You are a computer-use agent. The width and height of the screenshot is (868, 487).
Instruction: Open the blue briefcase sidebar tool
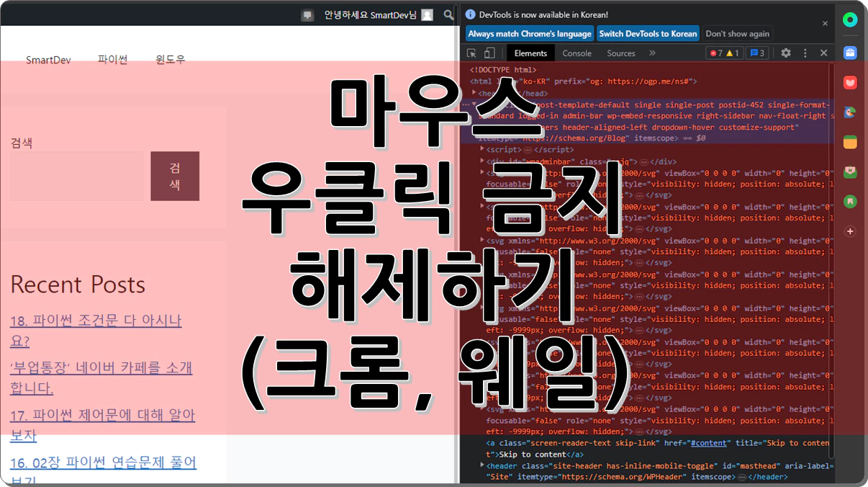[x=850, y=53]
